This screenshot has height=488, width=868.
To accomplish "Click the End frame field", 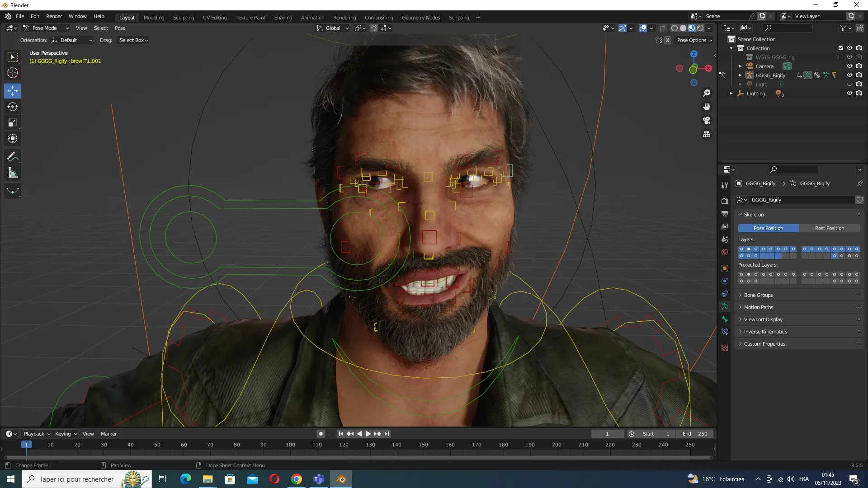I will (x=696, y=434).
